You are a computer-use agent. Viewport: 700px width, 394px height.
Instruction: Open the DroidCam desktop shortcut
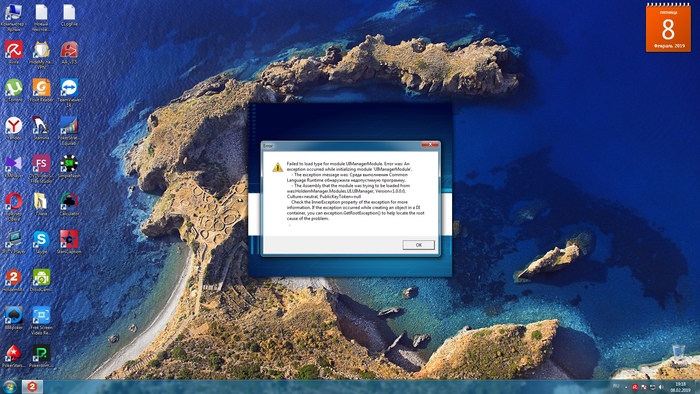(41, 280)
